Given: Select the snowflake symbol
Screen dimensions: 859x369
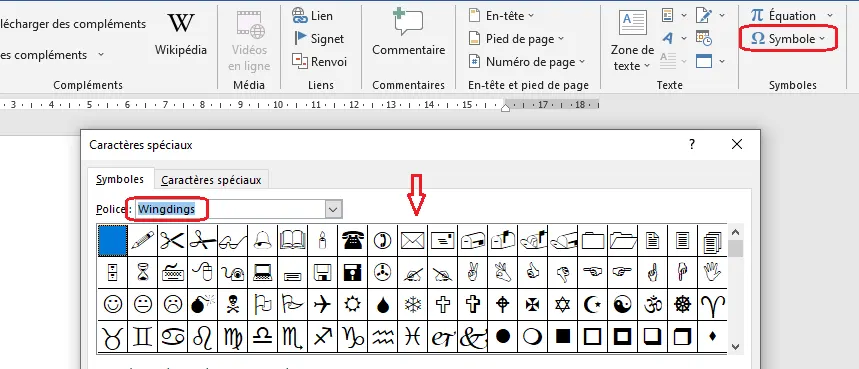Looking at the screenshot, I should (413, 304).
